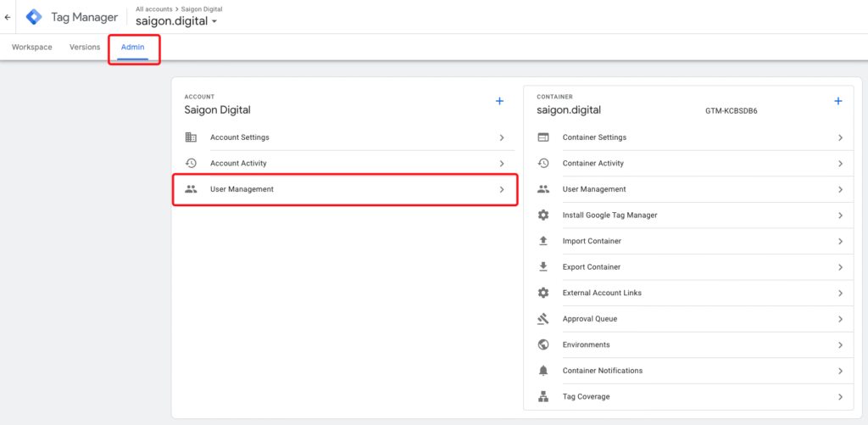Image resolution: width=868 pixels, height=425 pixels.
Task: Click the Environments globe icon
Action: (x=543, y=344)
